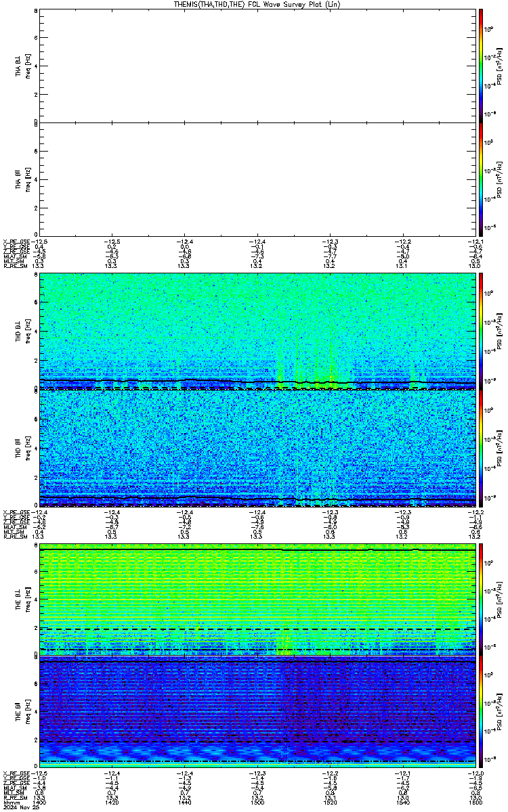Click the 1520 time tick label

[329, 803]
